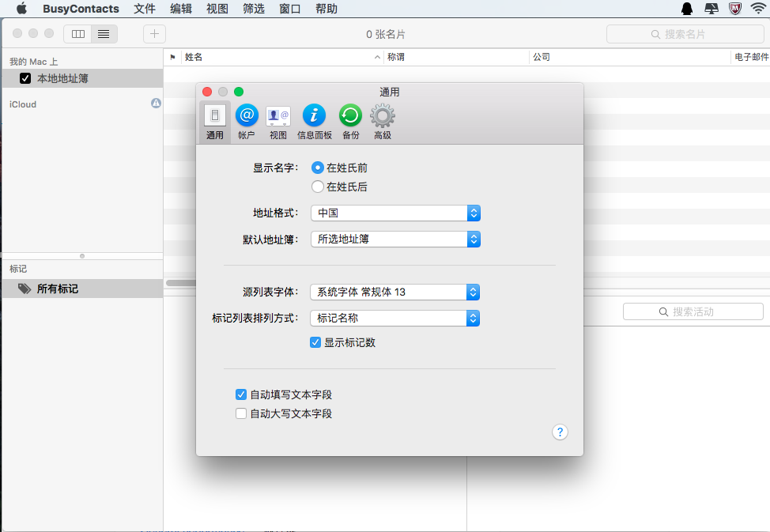Open the 编辑 menu
Screen dimensions: 770x532
181,9
